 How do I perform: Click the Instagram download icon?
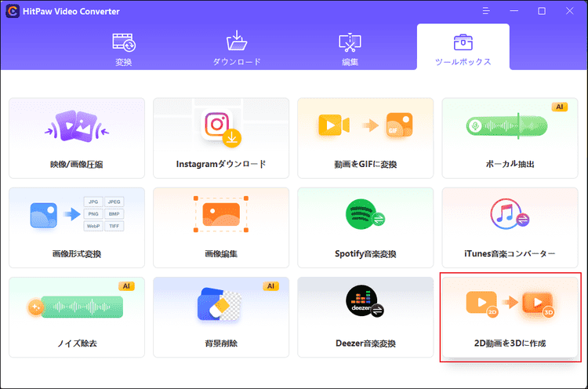[x=221, y=128]
